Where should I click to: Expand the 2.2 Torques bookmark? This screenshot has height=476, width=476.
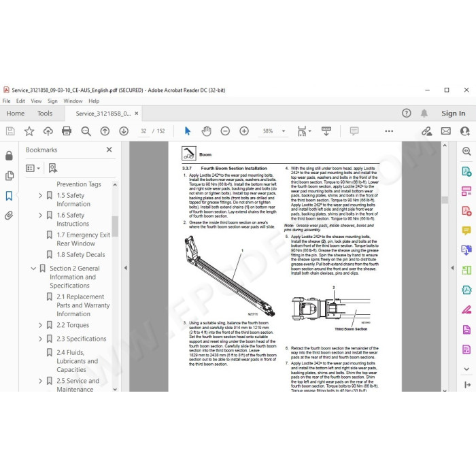pos(40,325)
